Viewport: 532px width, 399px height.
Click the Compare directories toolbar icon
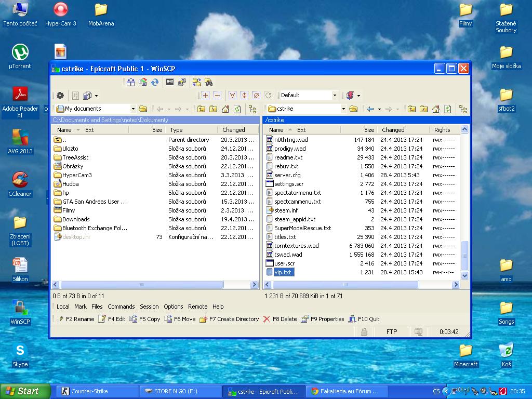click(x=130, y=82)
